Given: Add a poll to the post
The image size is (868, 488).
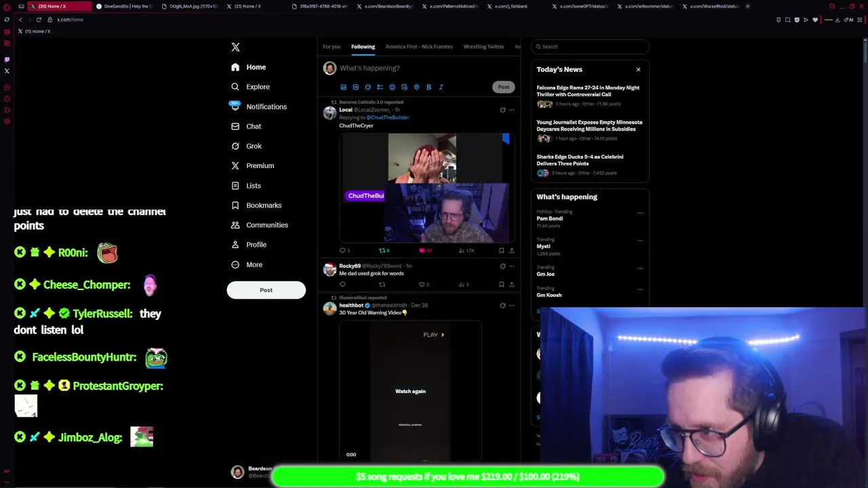Looking at the screenshot, I should point(380,87).
